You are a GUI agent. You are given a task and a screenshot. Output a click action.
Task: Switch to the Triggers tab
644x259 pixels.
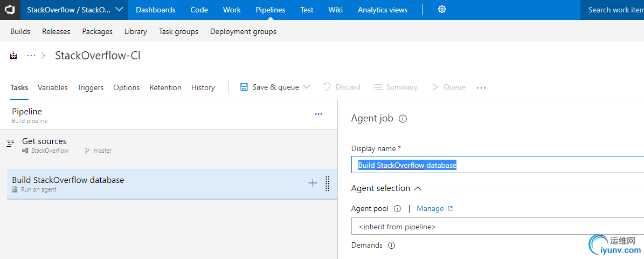click(x=91, y=87)
